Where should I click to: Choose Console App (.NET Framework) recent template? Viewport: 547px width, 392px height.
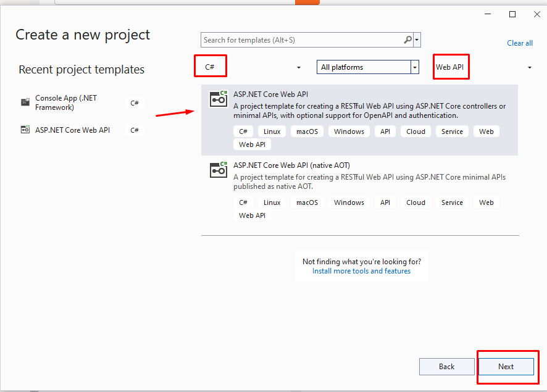[66, 102]
